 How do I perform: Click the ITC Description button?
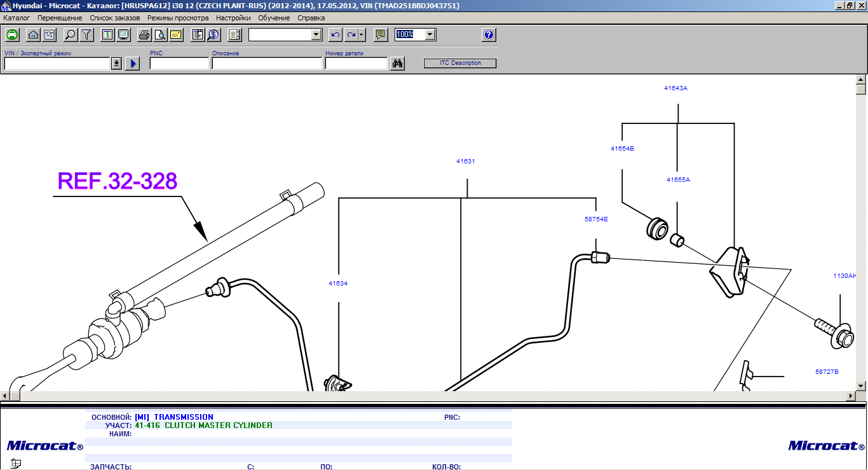click(x=460, y=63)
